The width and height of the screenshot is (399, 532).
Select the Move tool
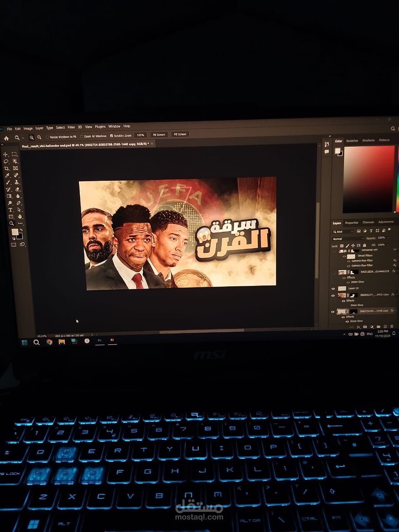tap(6, 154)
